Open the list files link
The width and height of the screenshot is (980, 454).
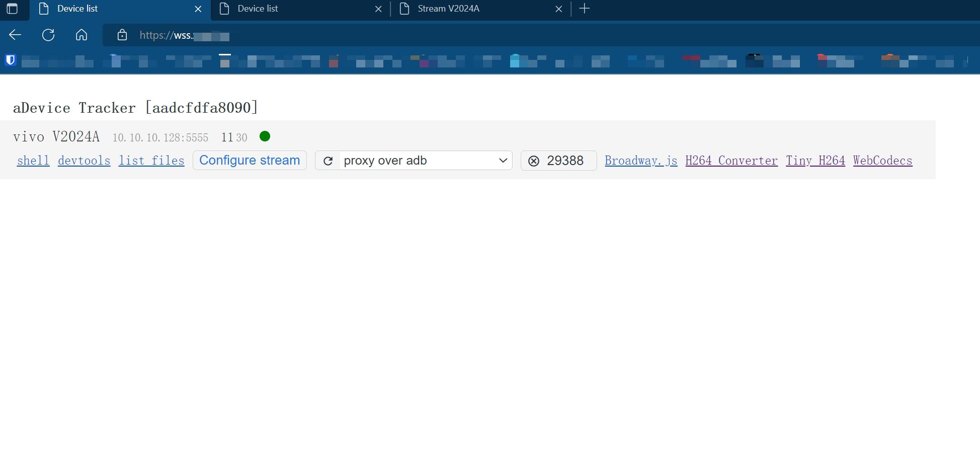[x=151, y=161]
